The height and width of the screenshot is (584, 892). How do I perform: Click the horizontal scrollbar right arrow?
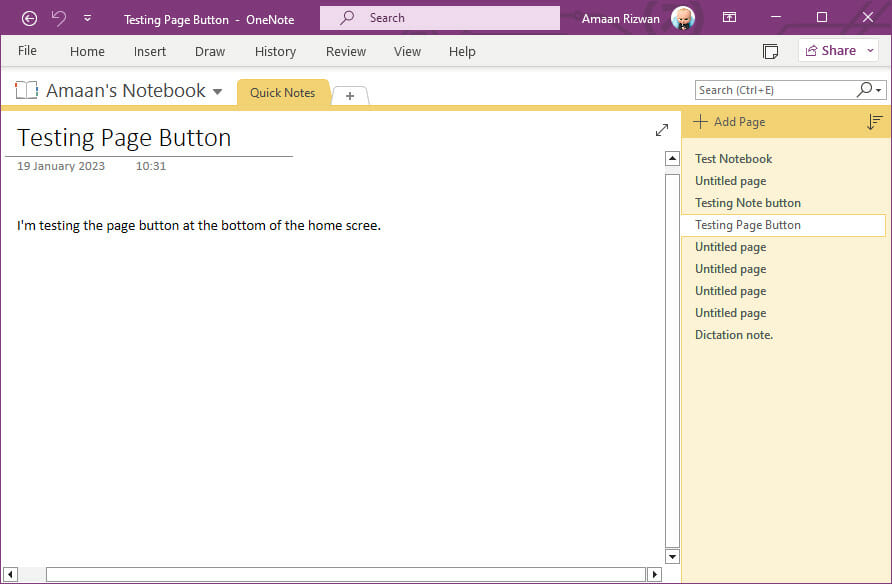(655, 574)
